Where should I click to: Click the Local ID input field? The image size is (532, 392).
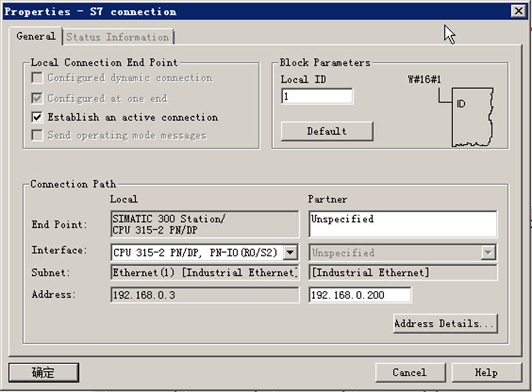[x=317, y=97]
